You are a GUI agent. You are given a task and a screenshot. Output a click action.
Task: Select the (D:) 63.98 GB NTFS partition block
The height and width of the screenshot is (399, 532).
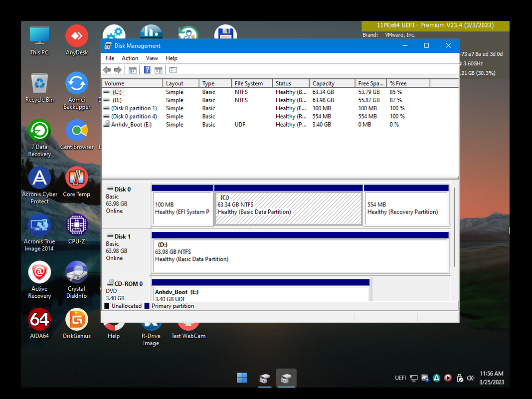tap(300, 254)
